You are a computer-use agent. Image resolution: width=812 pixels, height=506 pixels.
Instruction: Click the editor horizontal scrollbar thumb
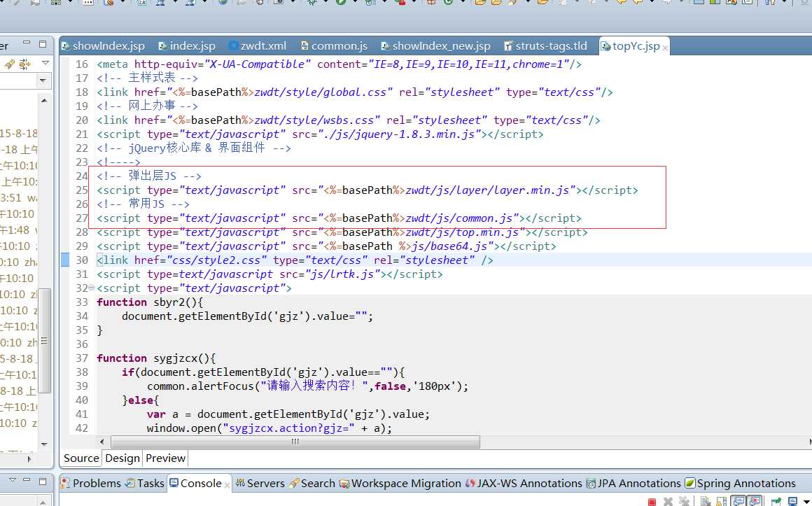pyautogui.click(x=295, y=442)
